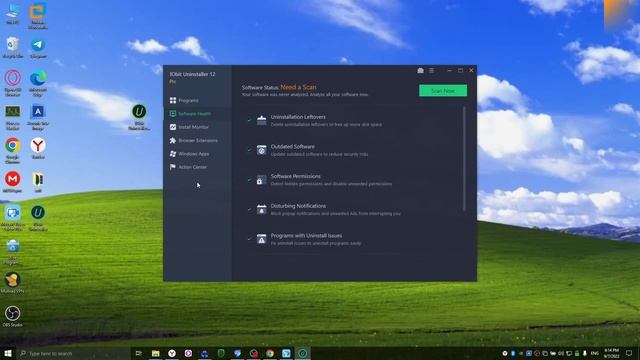Open the notification center in tray
This screenshot has height=360, width=640.
click(629, 353)
